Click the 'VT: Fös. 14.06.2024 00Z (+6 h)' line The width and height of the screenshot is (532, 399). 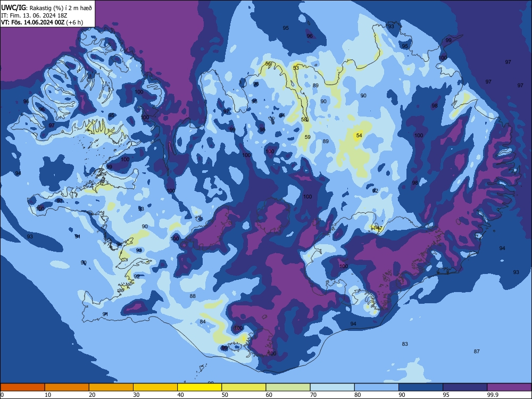[x=42, y=22]
